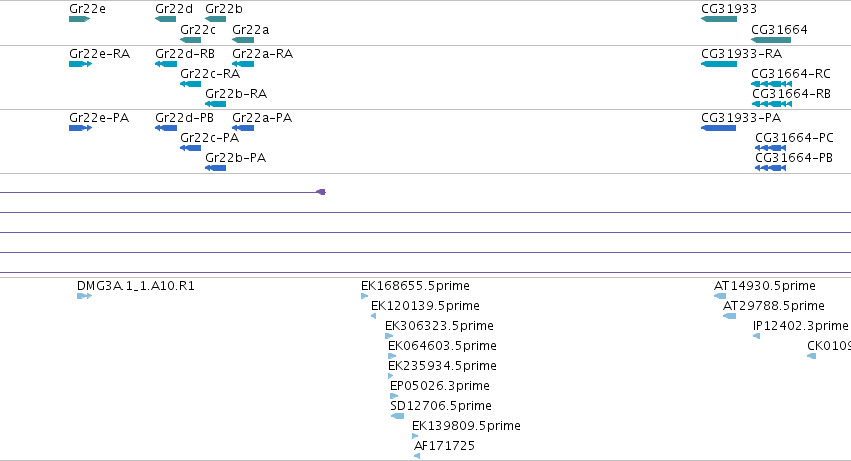Click protein label Gr22d-PB
The width and height of the screenshot is (851, 461).
pyautogui.click(x=185, y=118)
